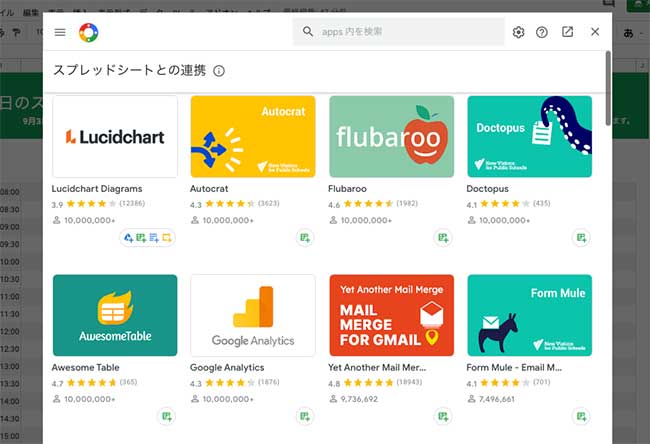
Task: Open the Doctopus app thumbnail
Action: (529, 136)
